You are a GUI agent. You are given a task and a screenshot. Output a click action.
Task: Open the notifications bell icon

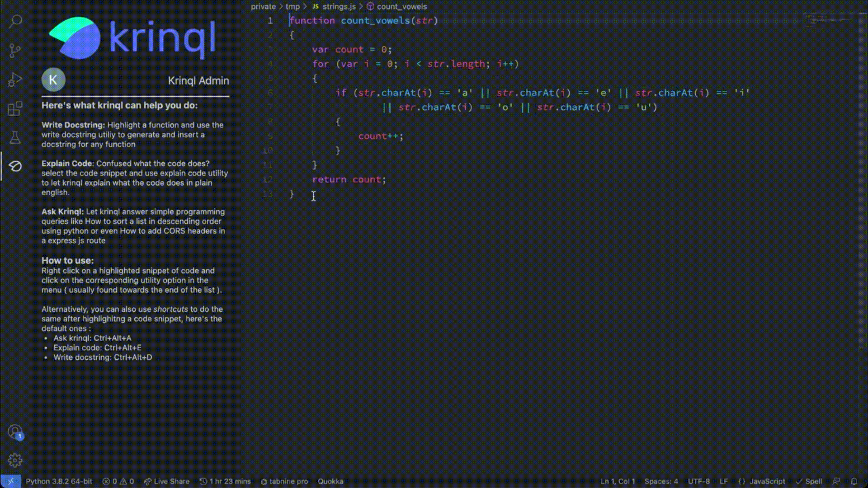click(x=854, y=481)
